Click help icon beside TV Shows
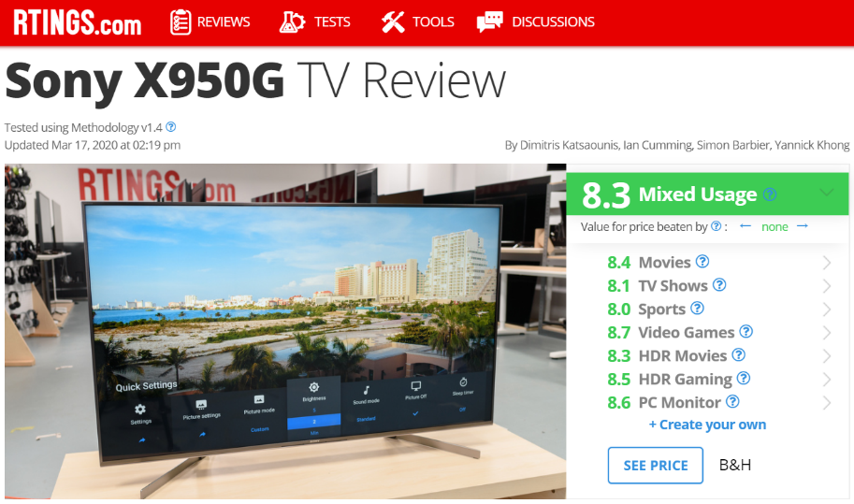The image size is (854, 504). (719, 284)
